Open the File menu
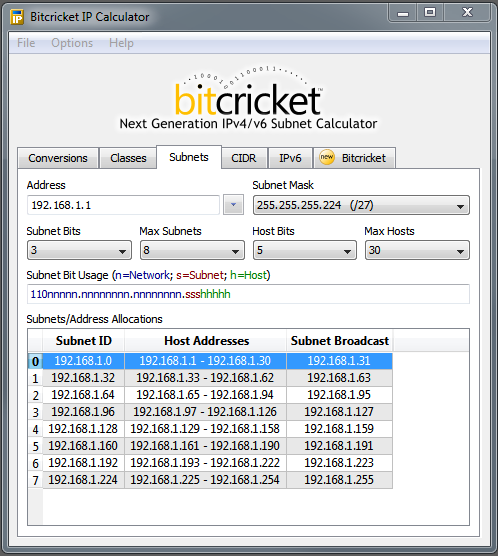 point(26,43)
